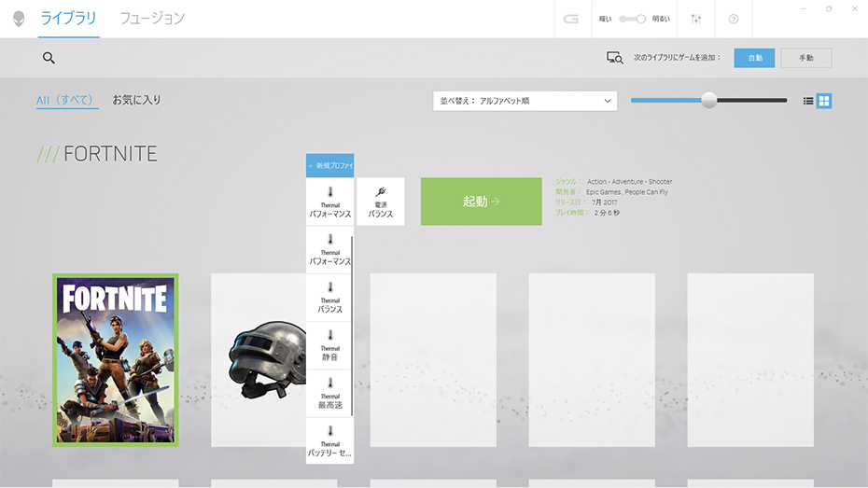Viewport: 868px width, 488px height.
Task: Open the 並べ替え アルファベット順 dropdown
Action: click(x=525, y=101)
